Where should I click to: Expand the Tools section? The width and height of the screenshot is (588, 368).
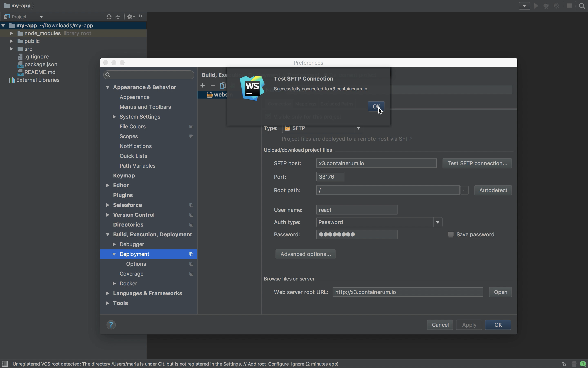pos(107,303)
